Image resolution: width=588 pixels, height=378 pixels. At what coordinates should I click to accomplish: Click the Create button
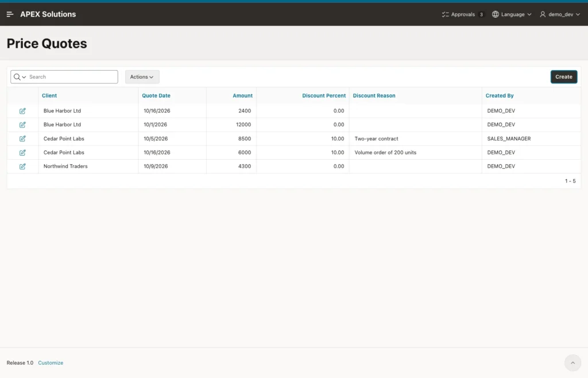[x=564, y=77]
